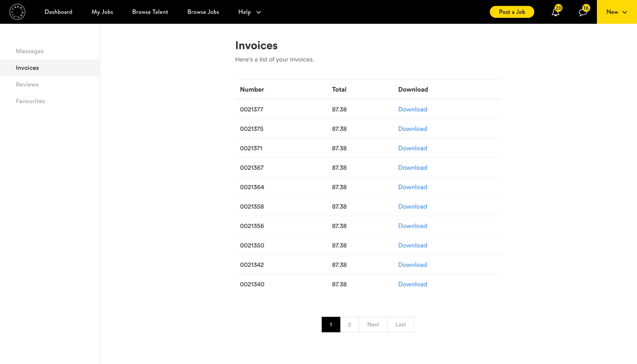Click invoice number 0021342
This screenshot has width=637, height=364.
point(252,265)
